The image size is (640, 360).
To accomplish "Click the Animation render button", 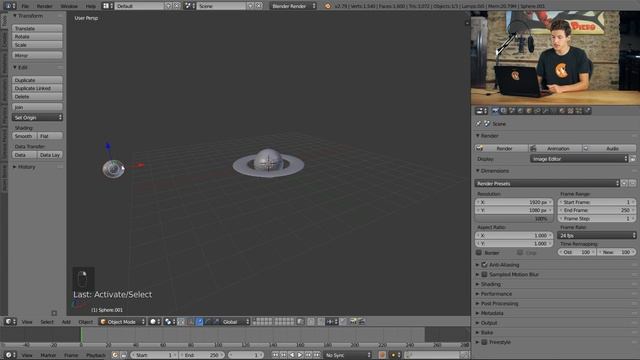I will tap(555, 148).
